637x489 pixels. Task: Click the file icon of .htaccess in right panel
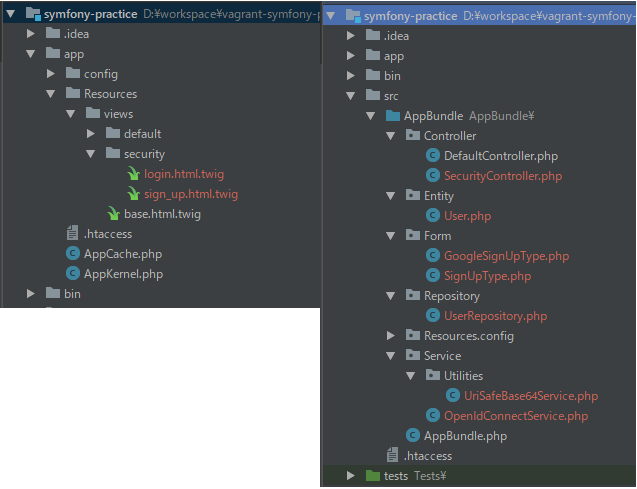point(392,454)
